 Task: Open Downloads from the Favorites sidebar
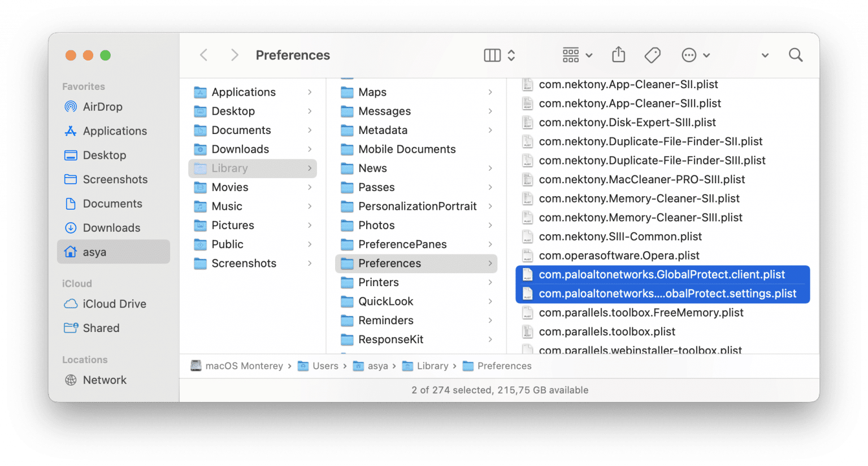coord(107,227)
